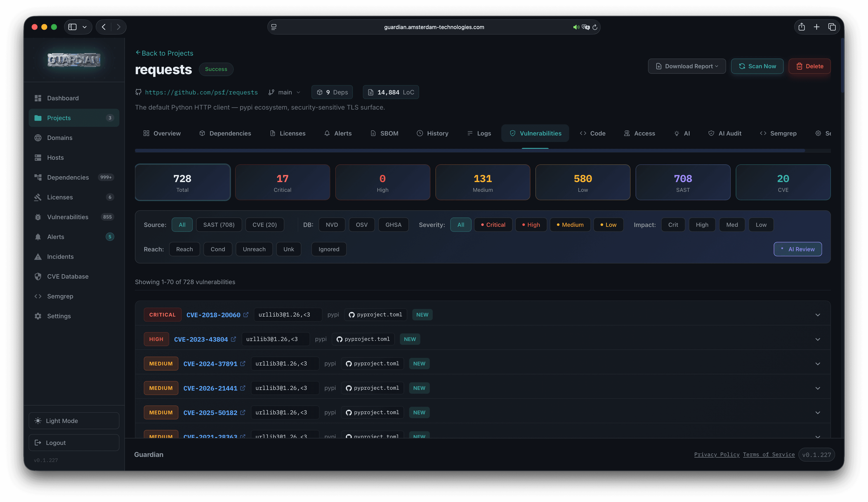Select the 17 Critical stat card
This screenshot has width=868, height=502.
pyautogui.click(x=283, y=182)
